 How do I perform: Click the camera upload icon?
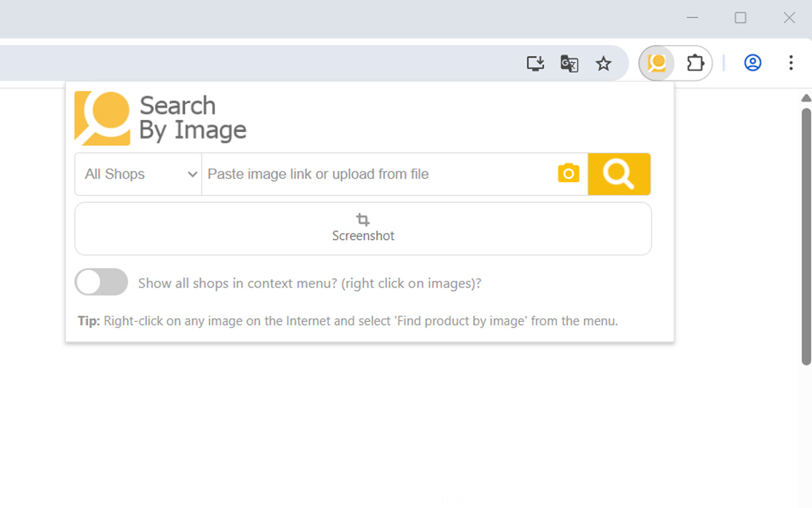pyautogui.click(x=568, y=173)
